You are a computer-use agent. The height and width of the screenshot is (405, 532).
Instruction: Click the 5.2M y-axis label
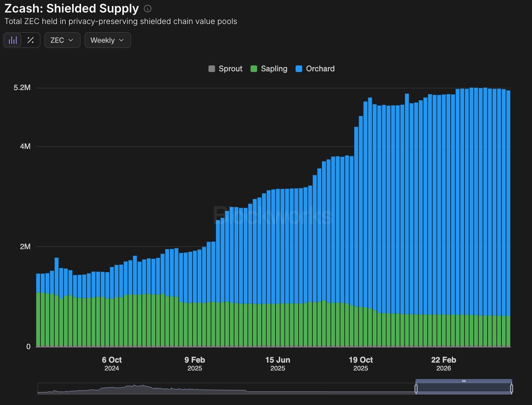point(22,87)
